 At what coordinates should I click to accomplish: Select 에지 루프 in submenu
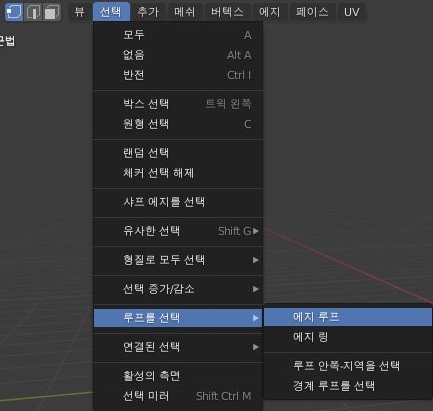point(348,317)
